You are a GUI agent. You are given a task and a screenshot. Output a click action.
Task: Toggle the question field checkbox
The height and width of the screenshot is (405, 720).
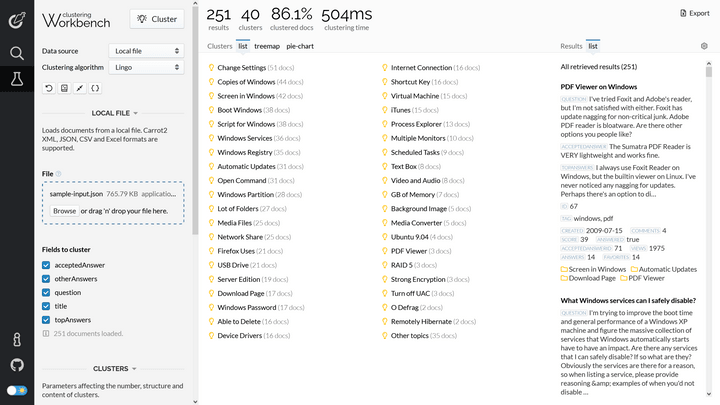(47, 293)
